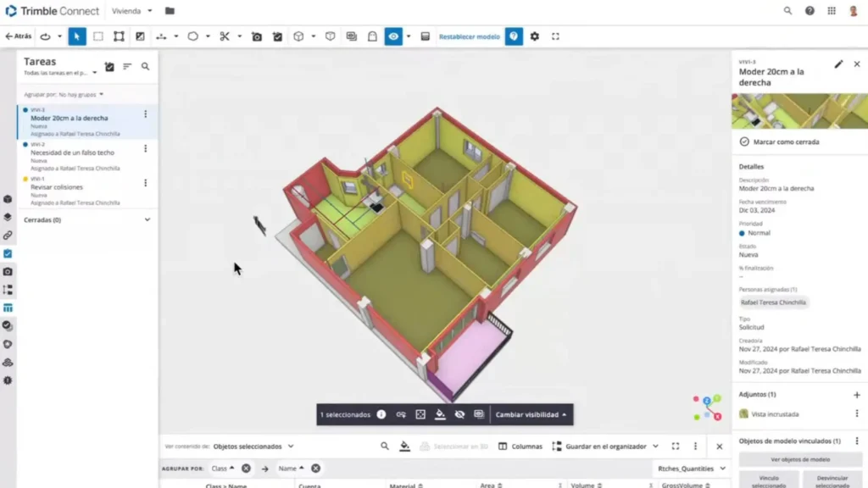Expand the Cerradas (0) section

85,219
